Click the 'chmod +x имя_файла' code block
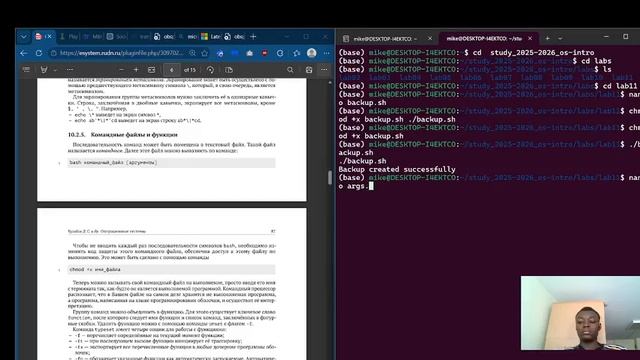This screenshot has height=360, width=640. [x=171, y=269]
